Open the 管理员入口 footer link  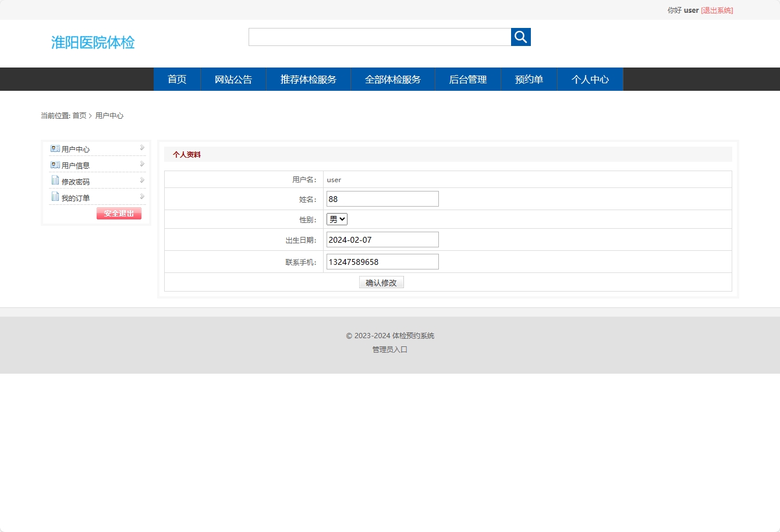coord(389,349)
